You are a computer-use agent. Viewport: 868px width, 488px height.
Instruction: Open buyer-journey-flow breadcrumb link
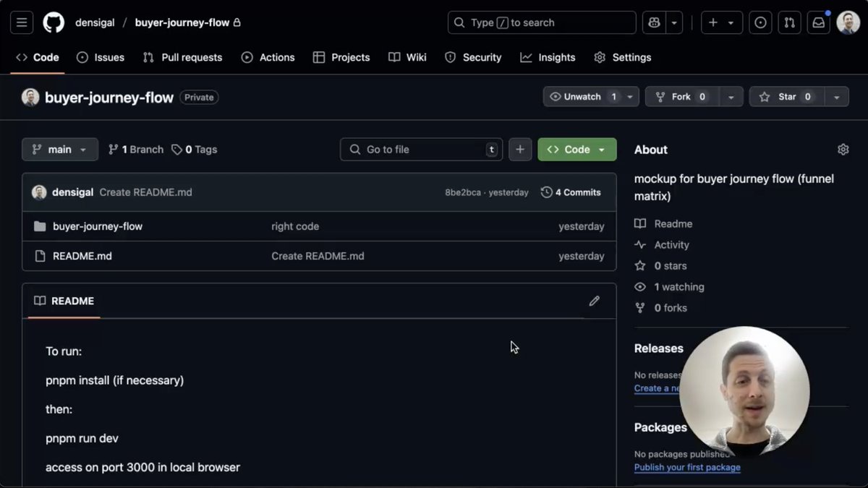pos(182,22)
